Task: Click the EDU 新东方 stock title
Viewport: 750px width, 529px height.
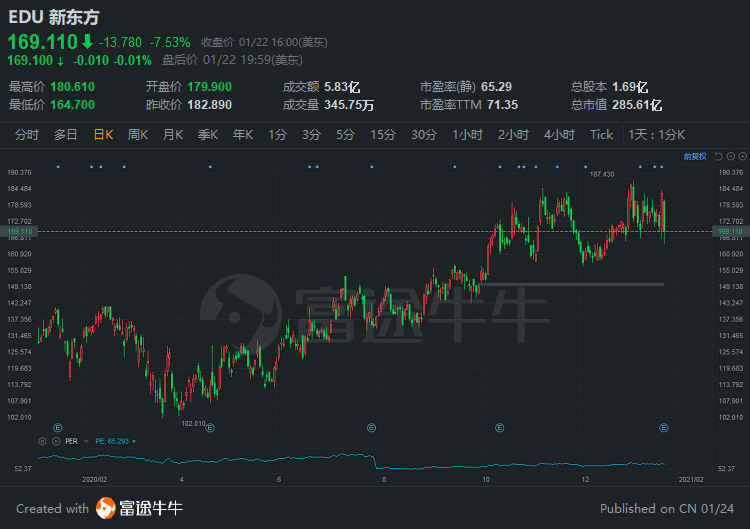Action: tap(54, 17)
